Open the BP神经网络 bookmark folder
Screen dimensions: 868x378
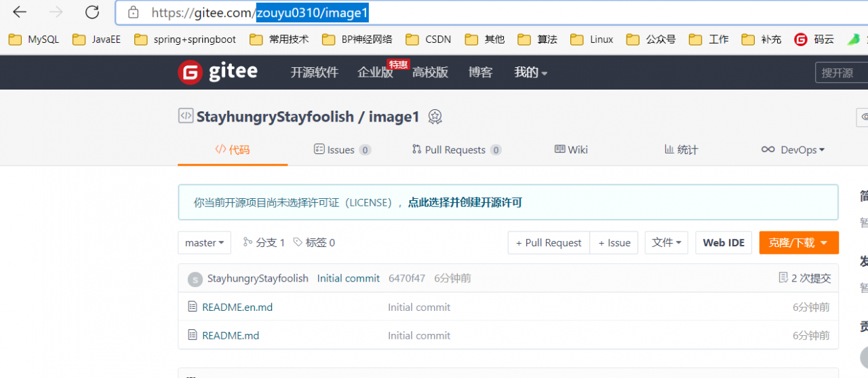coord(357,39)
